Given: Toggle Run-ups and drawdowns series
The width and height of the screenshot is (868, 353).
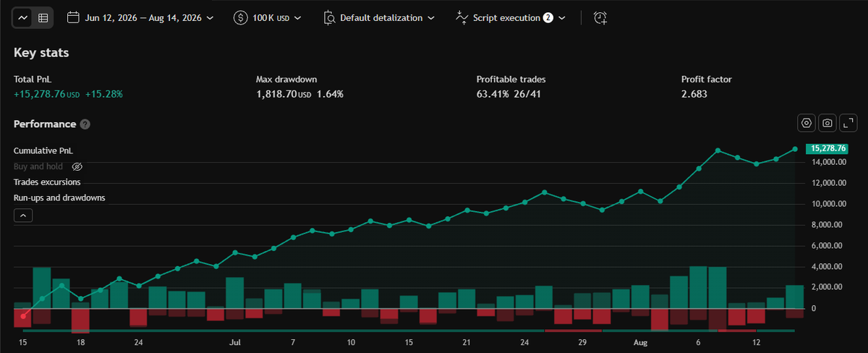Looking at the screenshot, I should [x=59, y=197].
